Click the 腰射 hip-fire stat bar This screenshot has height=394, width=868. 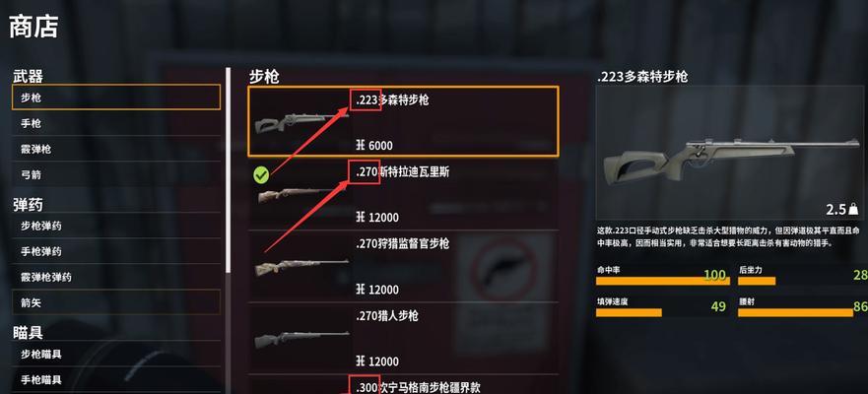[795, 312]
